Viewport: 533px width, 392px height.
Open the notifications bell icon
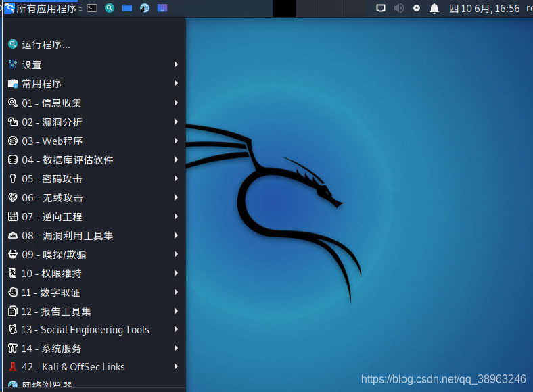tap(434, 8)
